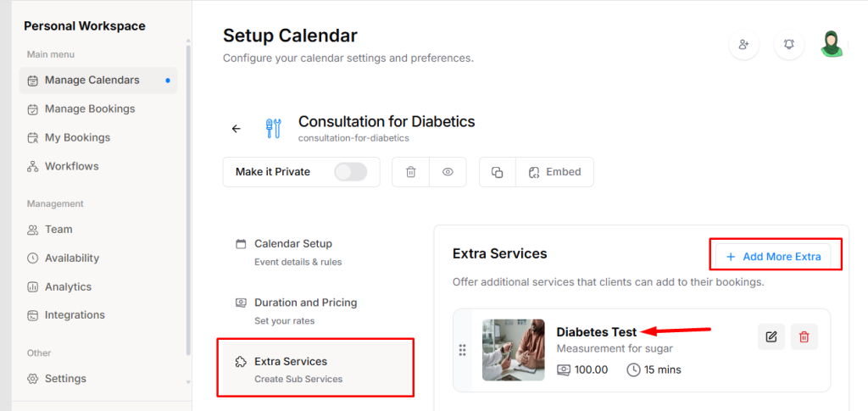
Task: Open the user profile avatar
Action: 833,44
